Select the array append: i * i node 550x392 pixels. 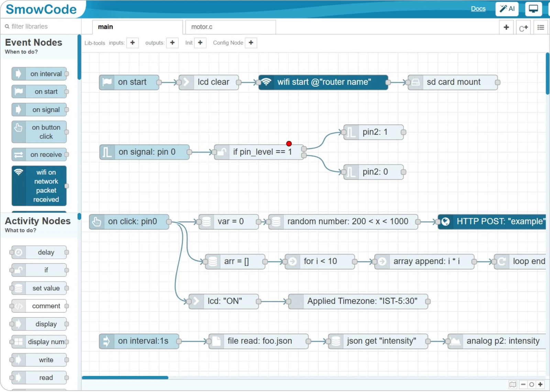[x=425, y=261]
